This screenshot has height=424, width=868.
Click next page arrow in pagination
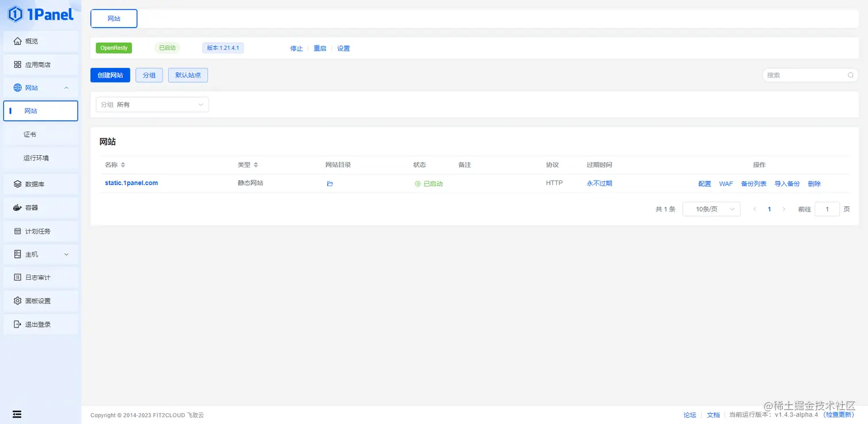pos(784,209)
